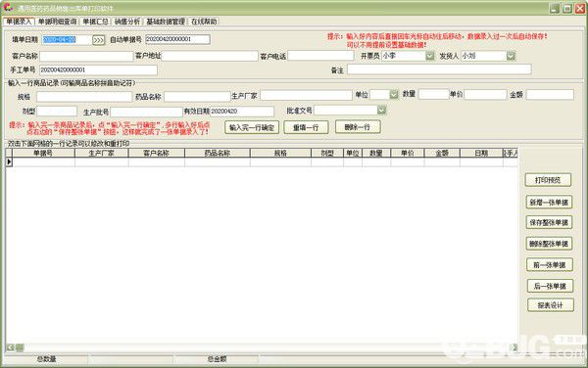588x368 pixels.
Task: Switch to the 单据录入 tab
Action: click(x=20, y=22)
